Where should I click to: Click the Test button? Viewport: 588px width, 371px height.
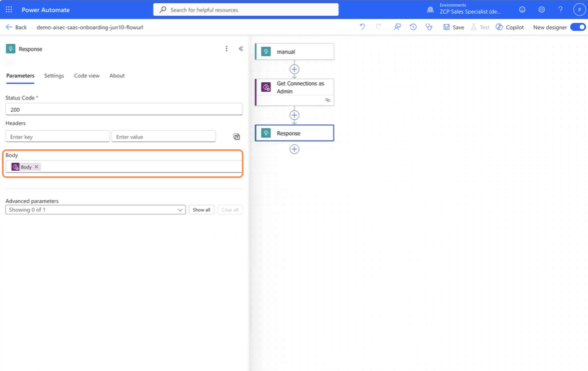point(480,27)
